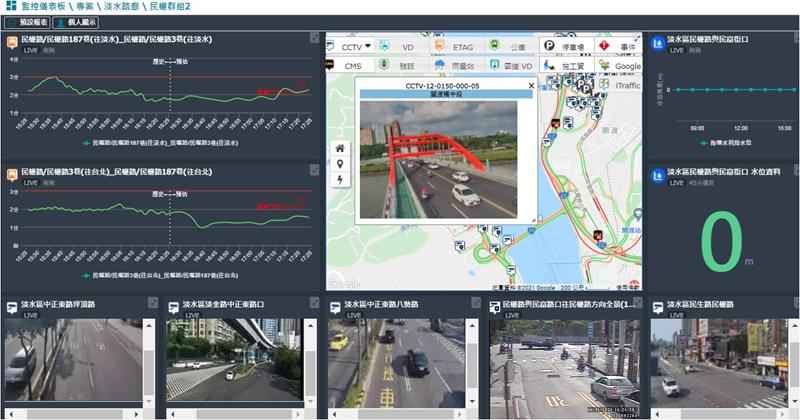800x420 pixels.
Task: Click the home button on the map
Action: [341, 148]
